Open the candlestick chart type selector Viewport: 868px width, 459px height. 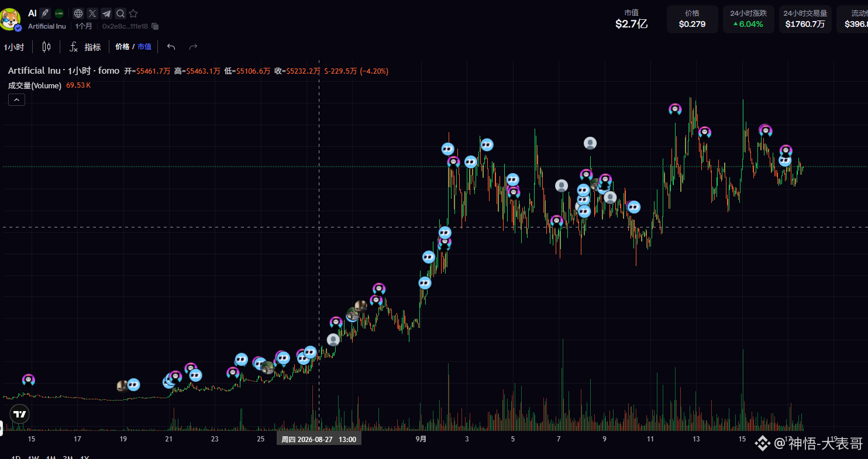[46, 47]
